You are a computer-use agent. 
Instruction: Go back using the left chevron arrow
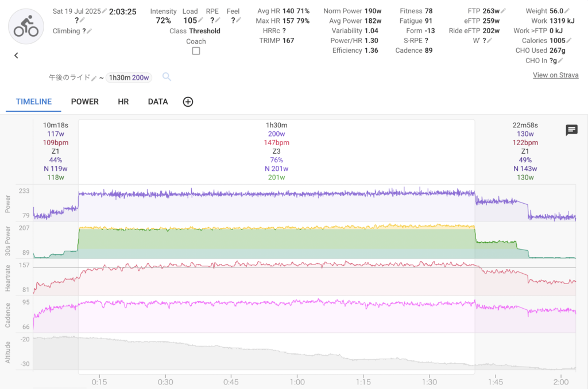click(x=16, y=56)
